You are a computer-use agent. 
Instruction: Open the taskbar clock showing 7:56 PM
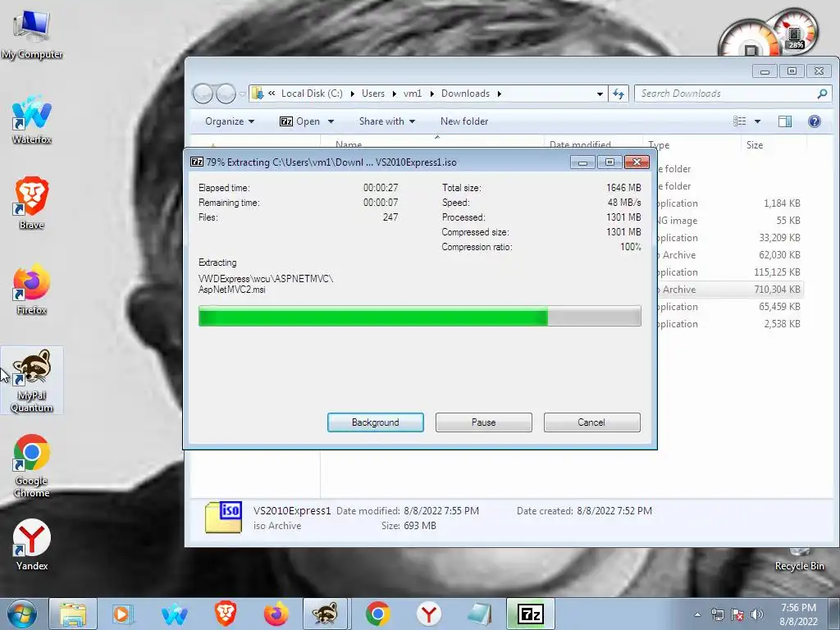click(798, 614)
